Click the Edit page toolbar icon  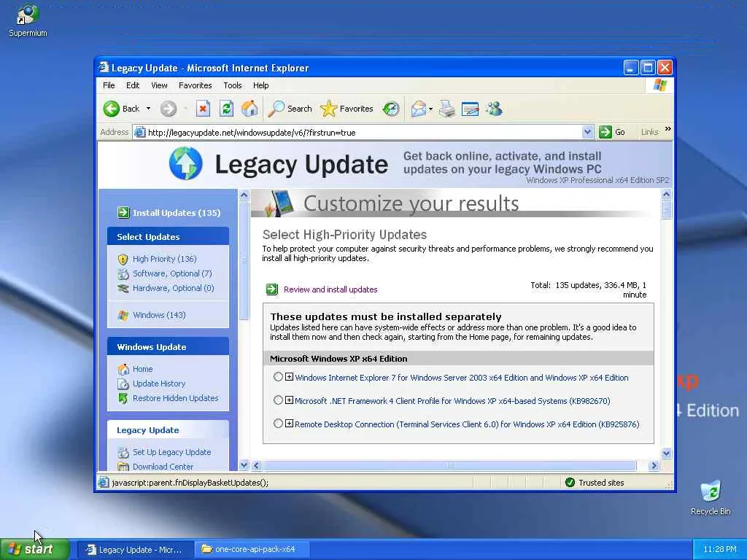471,109
